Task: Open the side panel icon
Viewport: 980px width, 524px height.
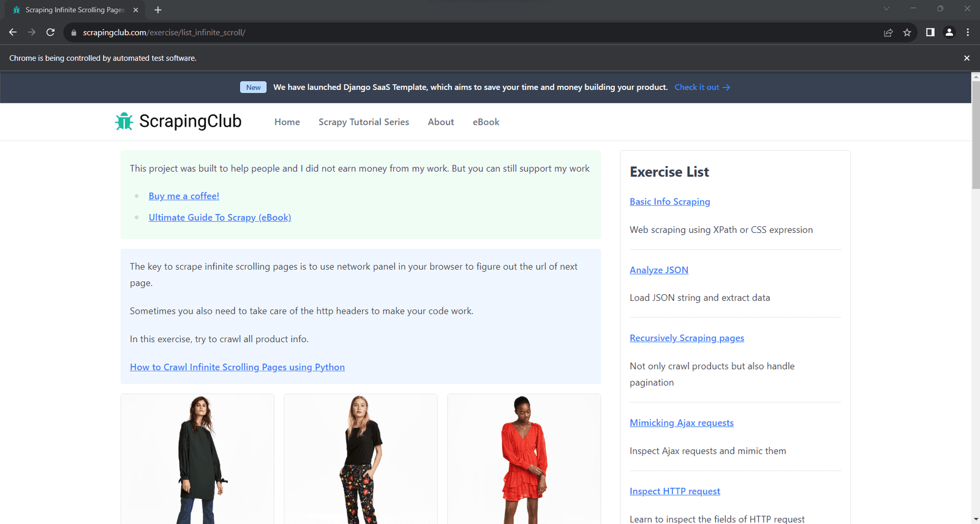Action: point(930,32)
